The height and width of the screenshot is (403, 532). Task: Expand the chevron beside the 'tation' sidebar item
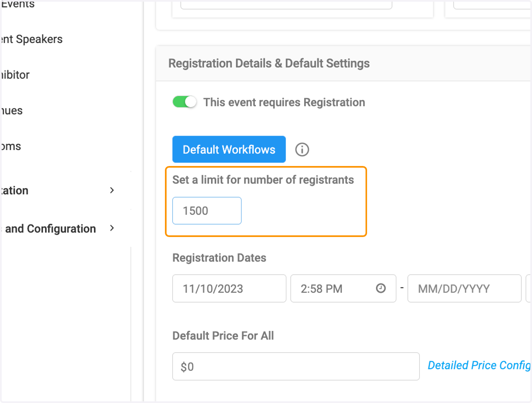click(x=112, y=190)
